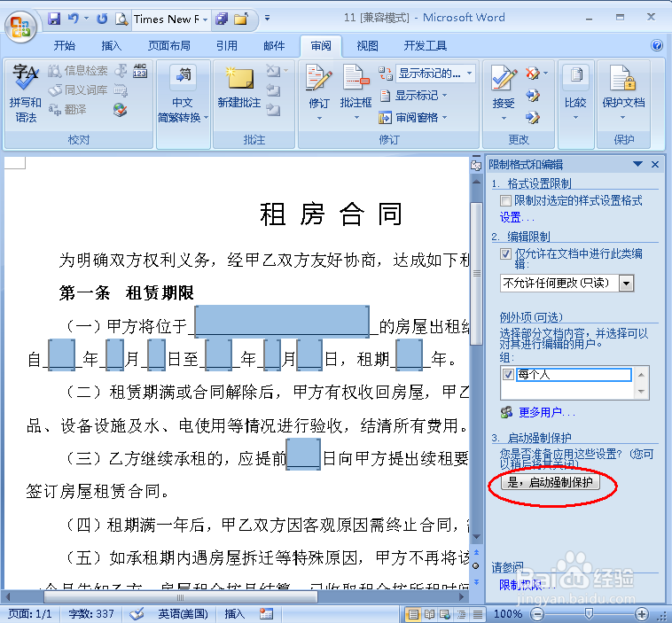Click the 字数: 337 word count

click(90, 613)
